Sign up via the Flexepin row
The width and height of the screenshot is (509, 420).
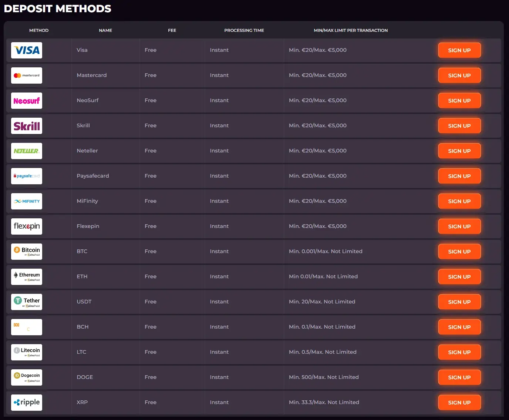459,226
